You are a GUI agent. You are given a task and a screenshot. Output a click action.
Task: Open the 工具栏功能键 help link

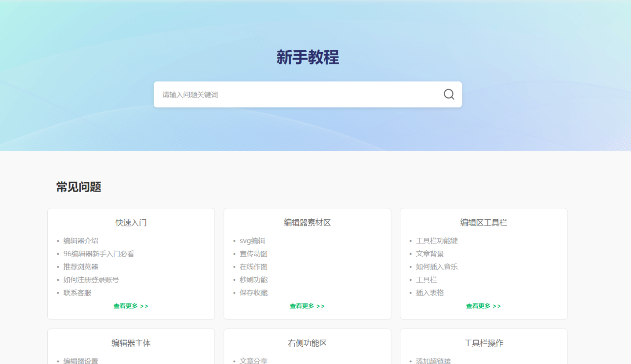tap(437, 241)
